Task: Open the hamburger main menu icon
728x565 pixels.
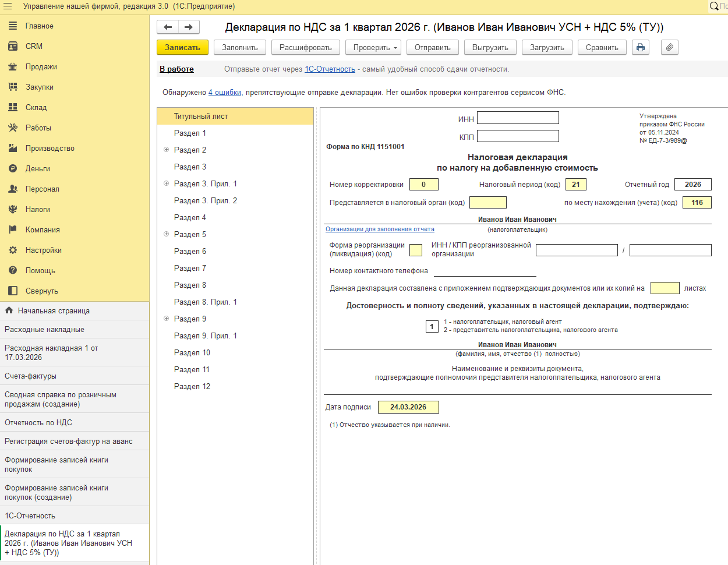Action: click(8, 6)
